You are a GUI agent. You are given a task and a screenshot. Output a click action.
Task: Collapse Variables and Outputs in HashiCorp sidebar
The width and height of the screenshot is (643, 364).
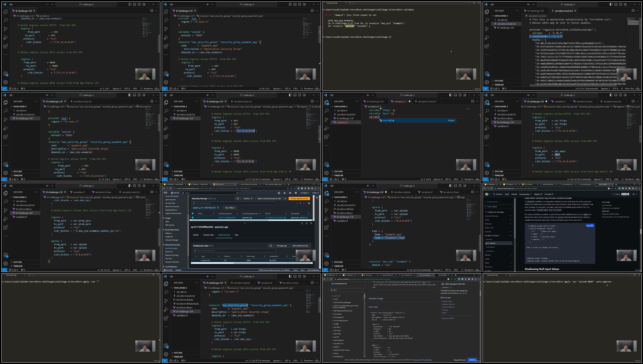(x=498, y=235)
